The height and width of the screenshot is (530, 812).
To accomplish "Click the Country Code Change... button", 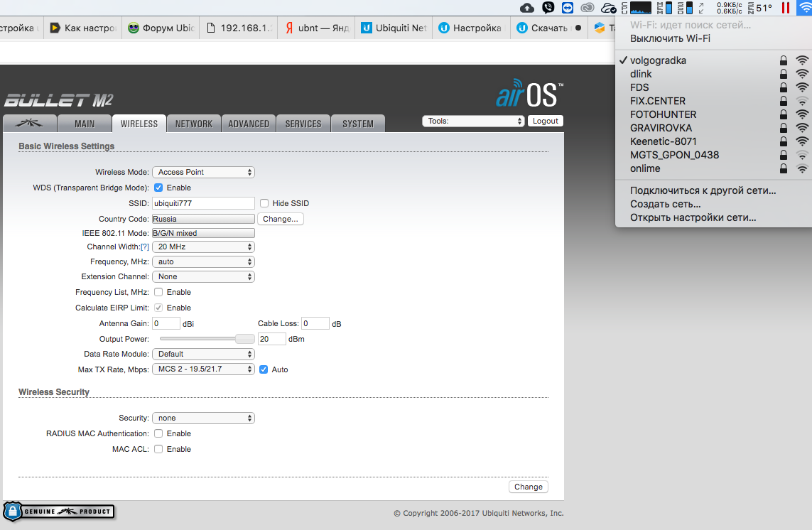I will pos(280,219).
